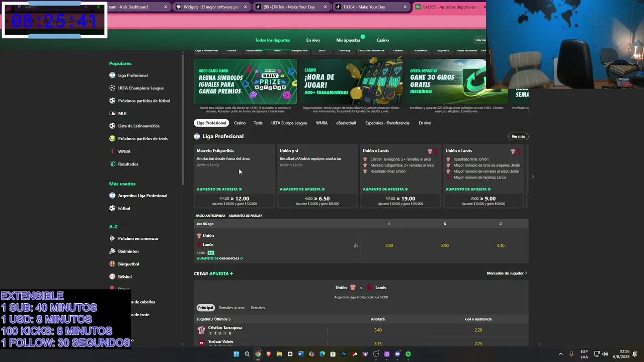Switch to (99+)TikTok browser tab

coord(291,7)
